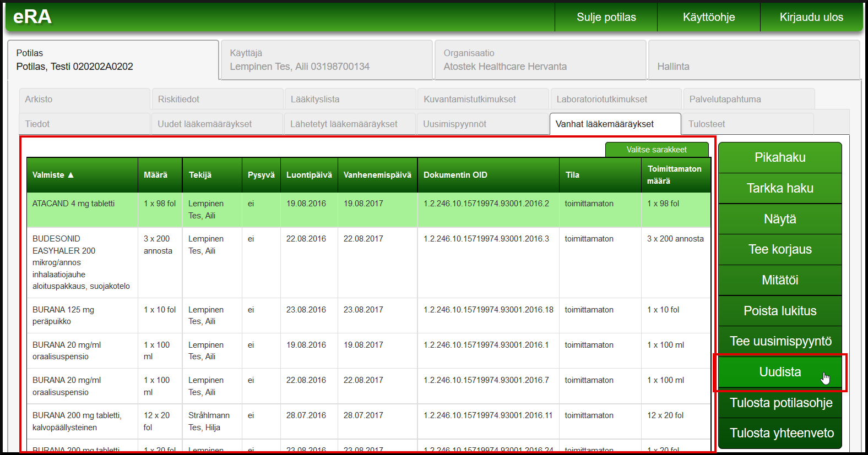Image resolution: width=868 pixels, height=455 pixels.
Task: Click Kirjaudu ulos to log out
Action: tap(811, 17)
